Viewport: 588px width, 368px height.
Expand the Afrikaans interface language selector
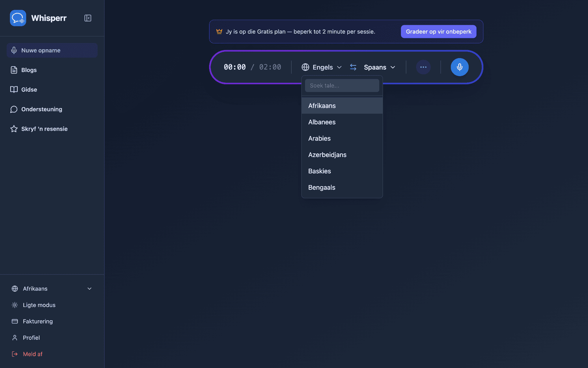pyautogui.click(x=52, y=289)
